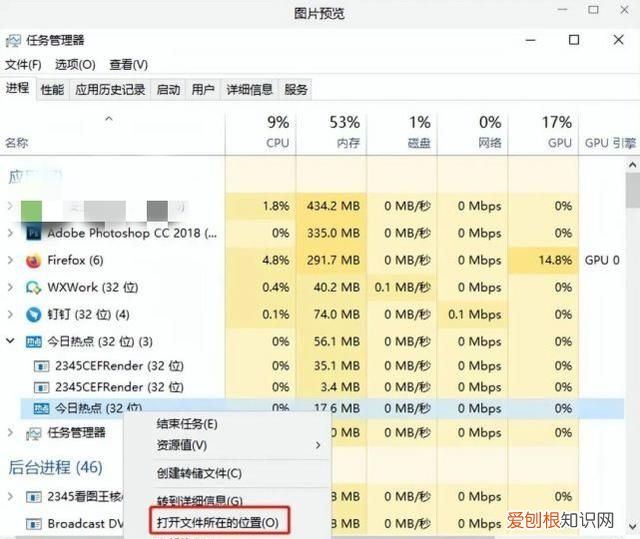Choose 结束任务(E) in context menu

tap(187, 424)
